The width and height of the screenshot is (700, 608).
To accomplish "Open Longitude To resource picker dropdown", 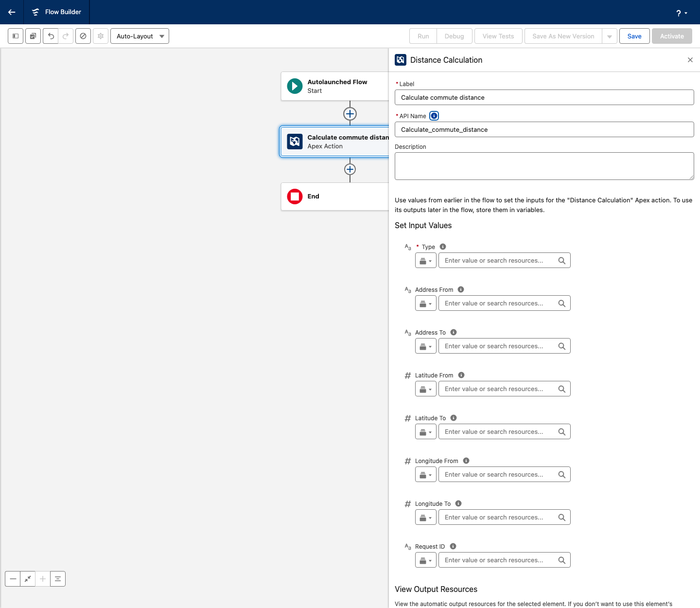I will [426, 518].
